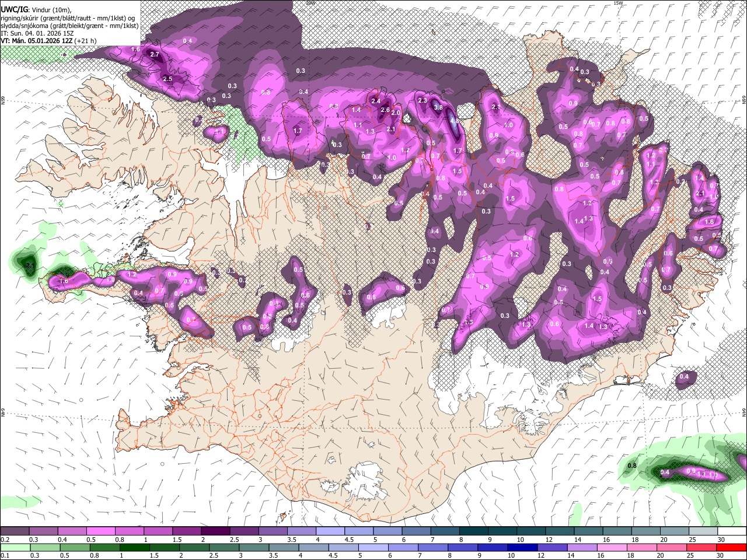The height and width of the screenshot is (560, 747).
Task: Click the 'VT: Mán. 05.01.2026 12Z' valid time
Action: (37, 41)
